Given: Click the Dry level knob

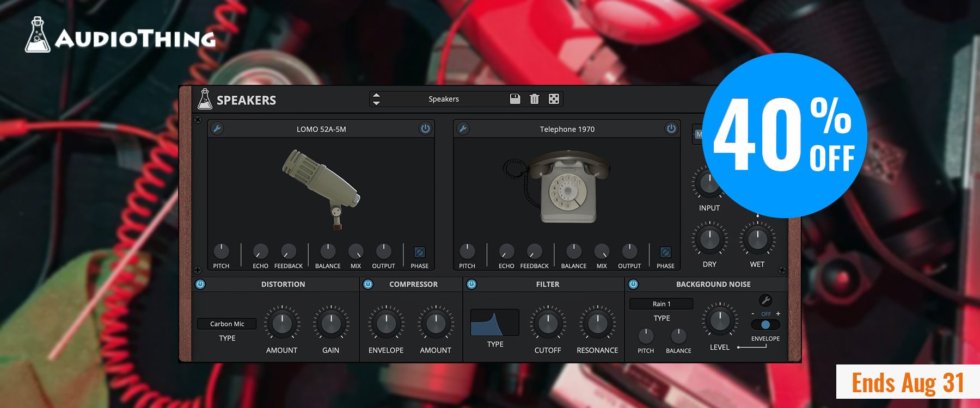Looking at the screenshot, I should pos(709,238).
